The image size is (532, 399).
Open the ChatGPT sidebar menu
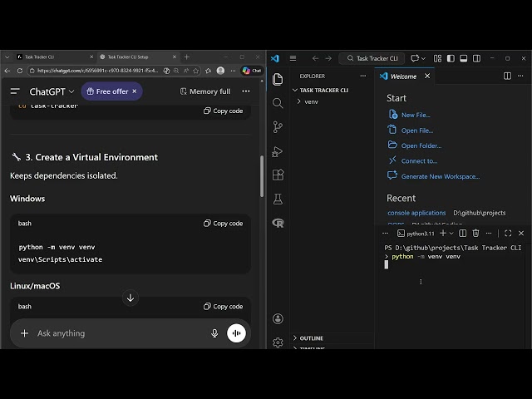click(15, 91)
